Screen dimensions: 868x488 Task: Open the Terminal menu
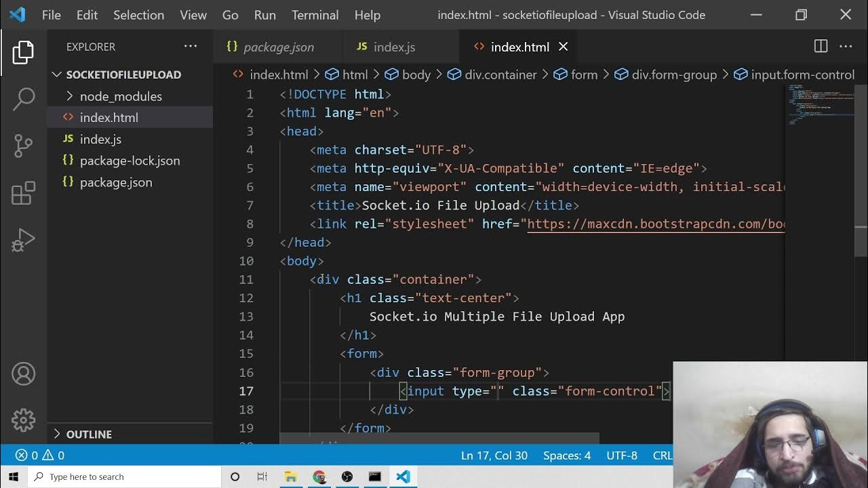315,15
